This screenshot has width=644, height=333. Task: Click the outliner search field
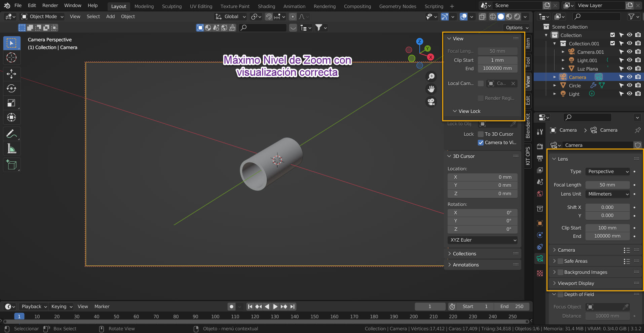596,16
